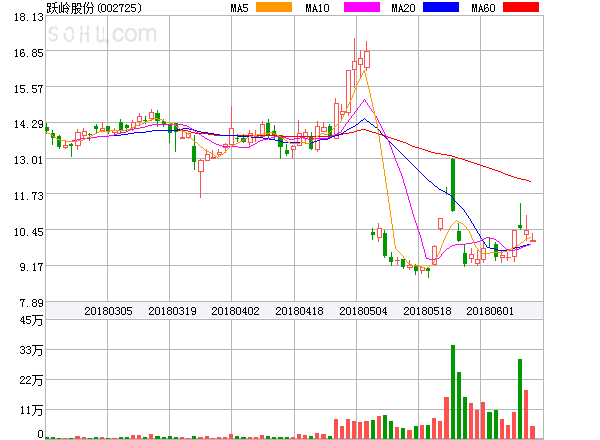Image resolution: width=600 pixels, height=440 pixels.
Task: Click the 33万 volume axis label
Action: pos(31,350)
